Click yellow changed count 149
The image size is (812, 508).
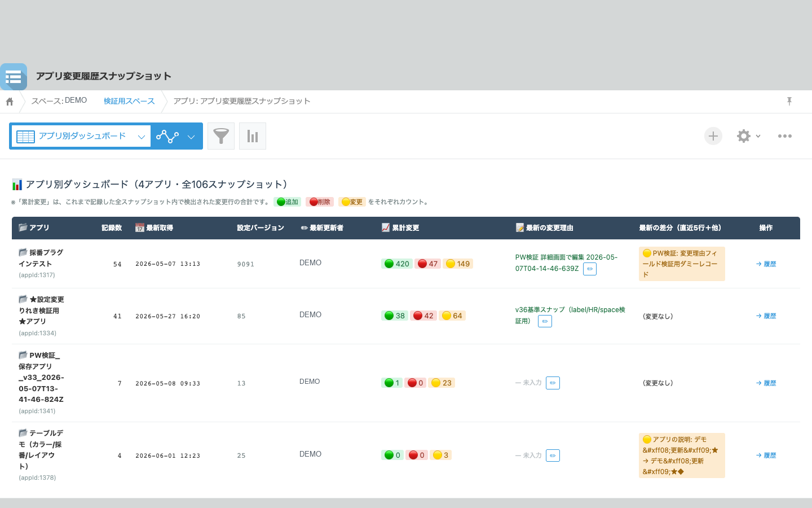click(458, 264)
